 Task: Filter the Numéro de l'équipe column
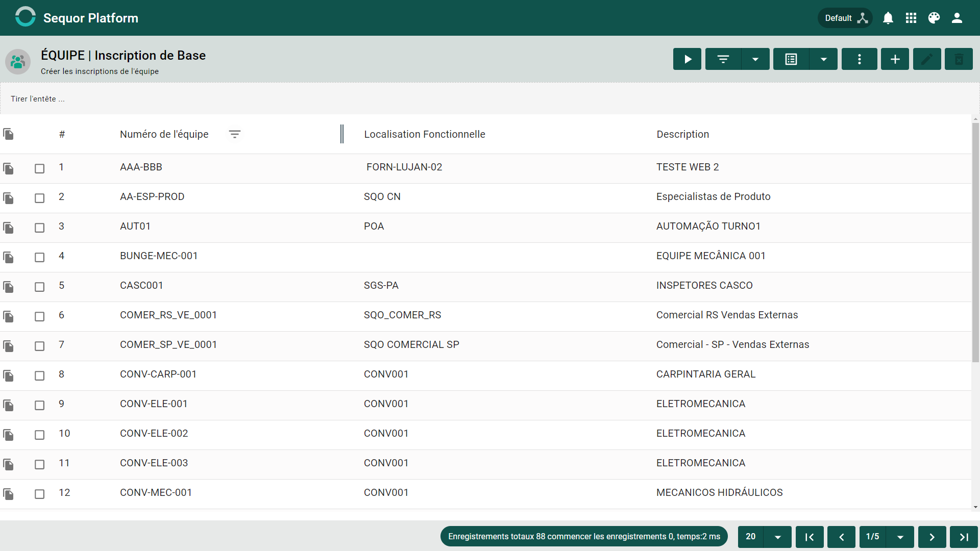tap(235, 134)
